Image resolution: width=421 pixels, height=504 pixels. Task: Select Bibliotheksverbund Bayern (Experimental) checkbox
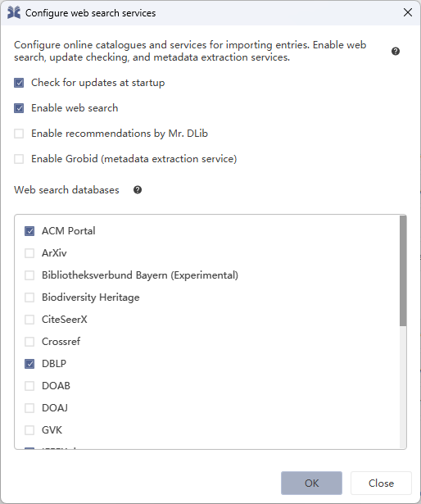(x=29, y=275)
